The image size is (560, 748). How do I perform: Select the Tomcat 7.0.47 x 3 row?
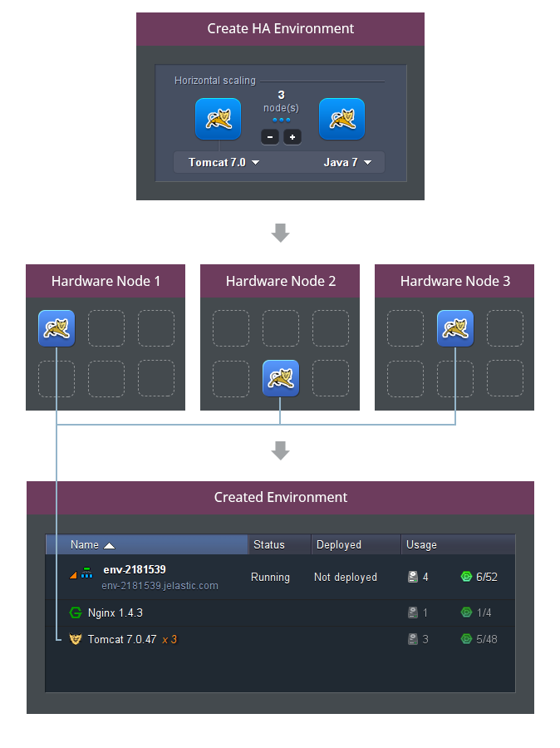pyautogui.click(x=281, y=639)
